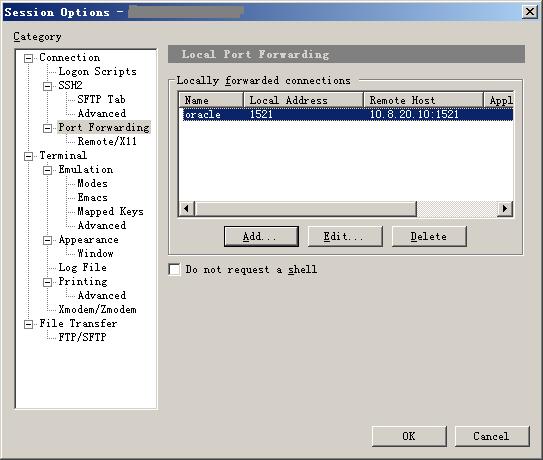Select the SSH2 category

(x=70, y=85)
